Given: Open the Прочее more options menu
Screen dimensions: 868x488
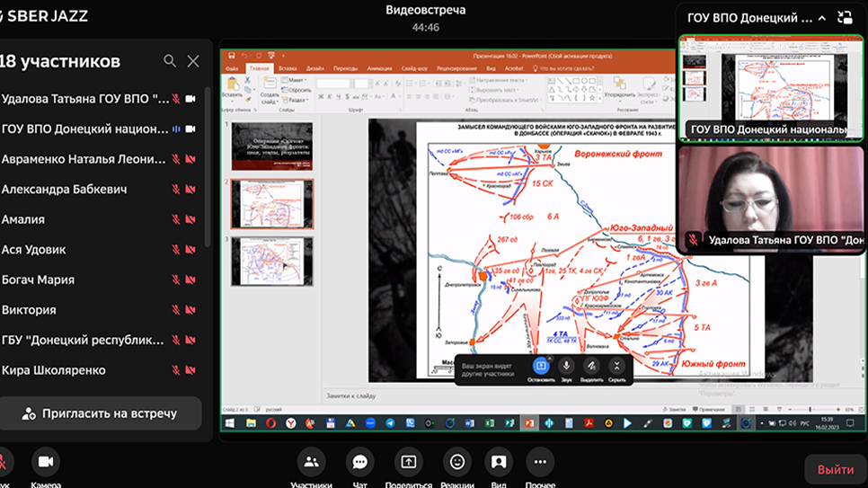Looking at the screenshot, I should click(540, 462).
